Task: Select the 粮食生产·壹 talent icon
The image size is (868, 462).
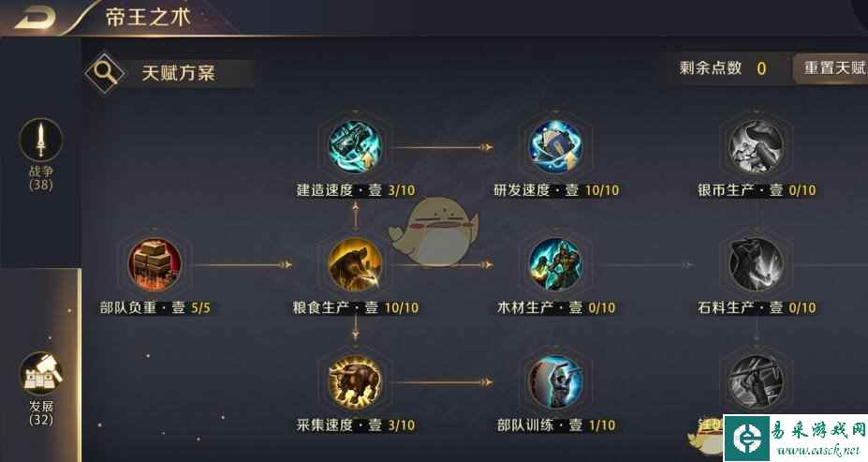Action: tap(355, 265)
